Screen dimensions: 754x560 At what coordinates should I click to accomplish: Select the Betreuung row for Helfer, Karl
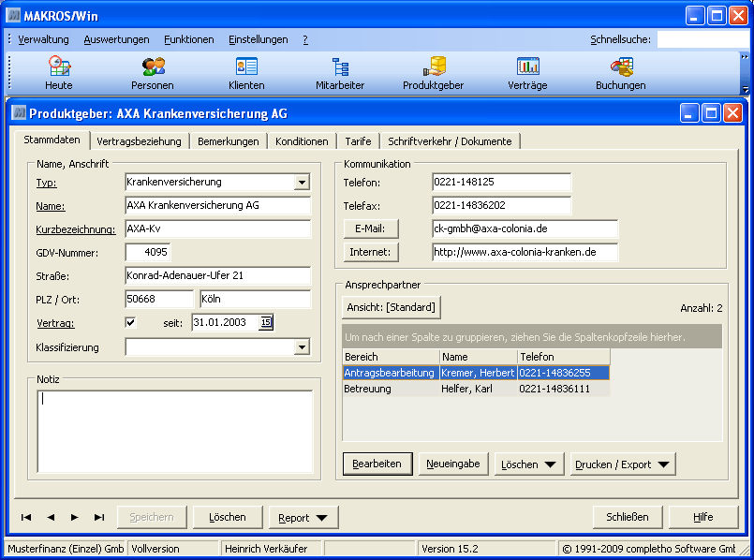pos(476,389)
